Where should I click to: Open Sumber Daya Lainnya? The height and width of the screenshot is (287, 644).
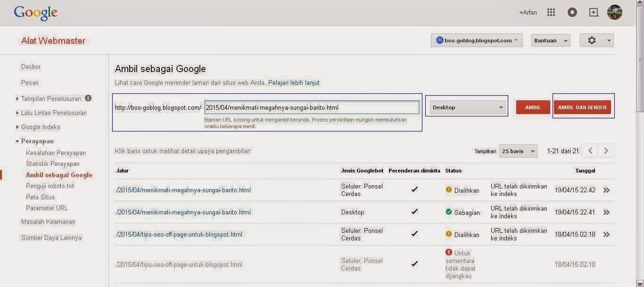[51, 238]
